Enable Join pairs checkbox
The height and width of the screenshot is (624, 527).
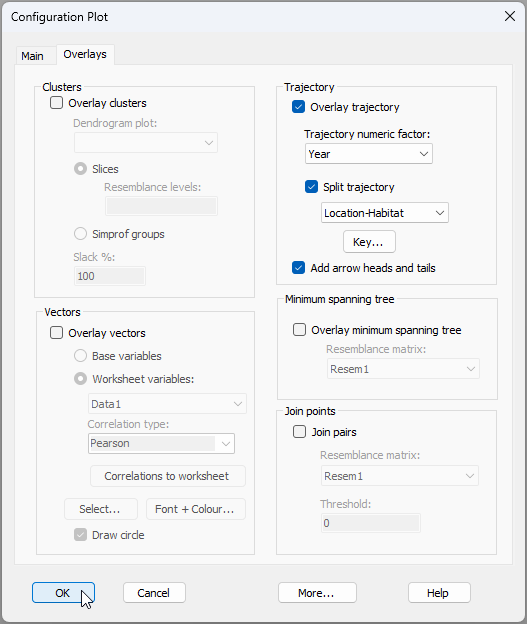[299, 432]
